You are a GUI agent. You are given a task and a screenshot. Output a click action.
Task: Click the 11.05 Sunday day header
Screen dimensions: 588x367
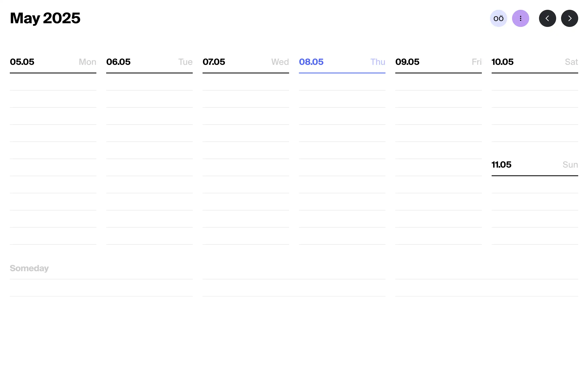click(x=501, y=165)
